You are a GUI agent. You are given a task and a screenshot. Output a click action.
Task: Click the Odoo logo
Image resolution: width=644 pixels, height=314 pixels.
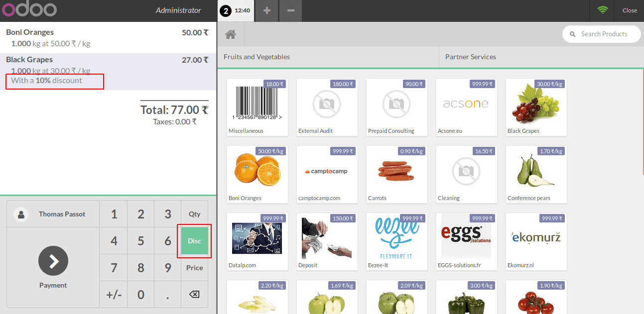coord(29,10)
